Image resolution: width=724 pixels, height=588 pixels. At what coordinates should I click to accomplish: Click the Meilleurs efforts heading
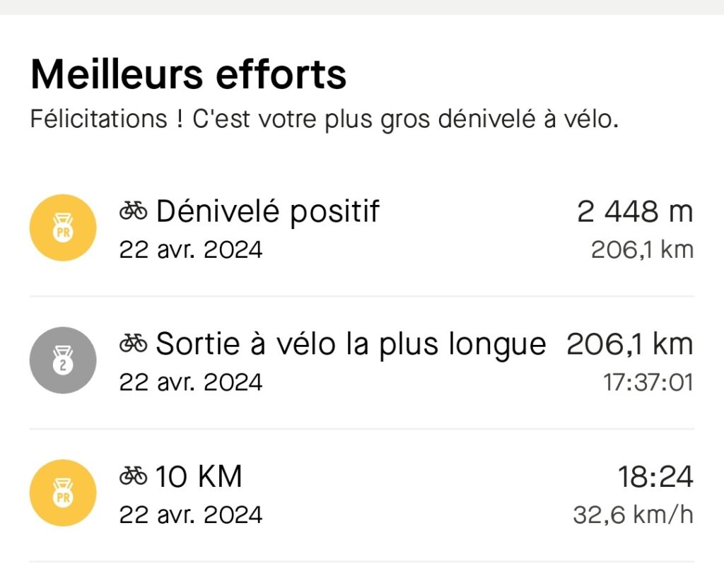coord(188,75)
